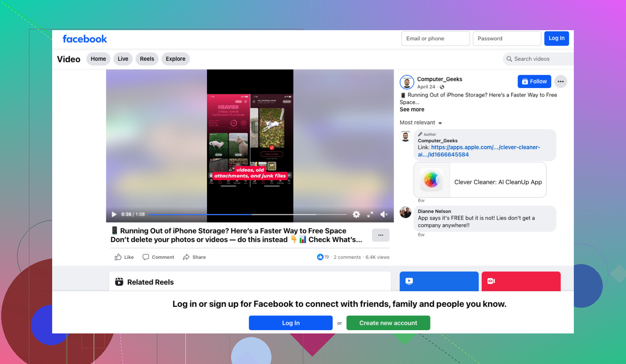The height and width of the screenshot is (364, 626).
Task: Click the Video section heading
Action: pos(69,59)
